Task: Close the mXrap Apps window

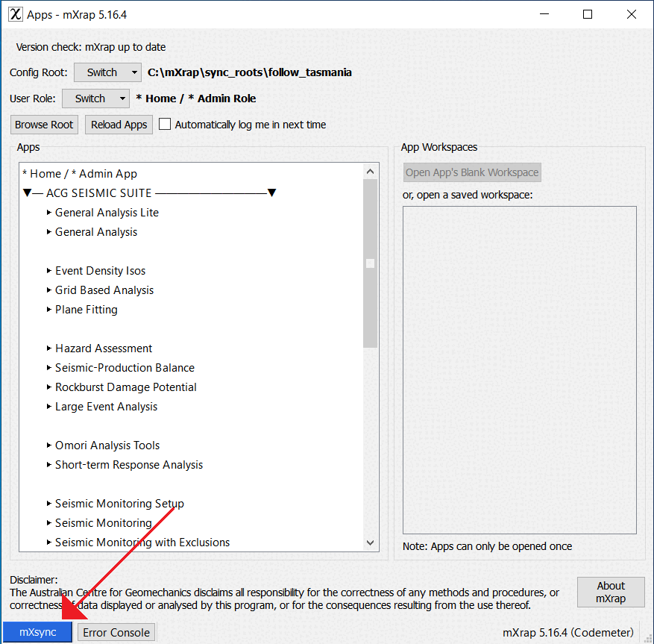Action: pyautogui.click(x=632, y=14)
